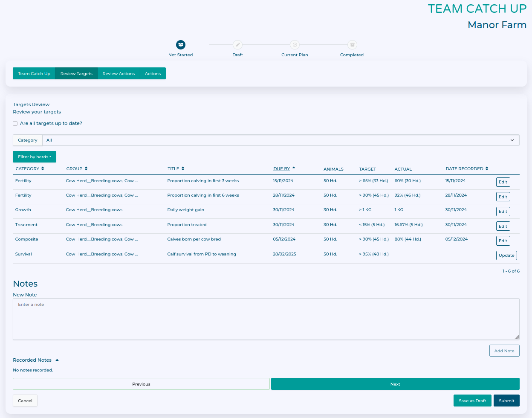
Task: Click the Not Started step icon
Action: tap(181, 45)
